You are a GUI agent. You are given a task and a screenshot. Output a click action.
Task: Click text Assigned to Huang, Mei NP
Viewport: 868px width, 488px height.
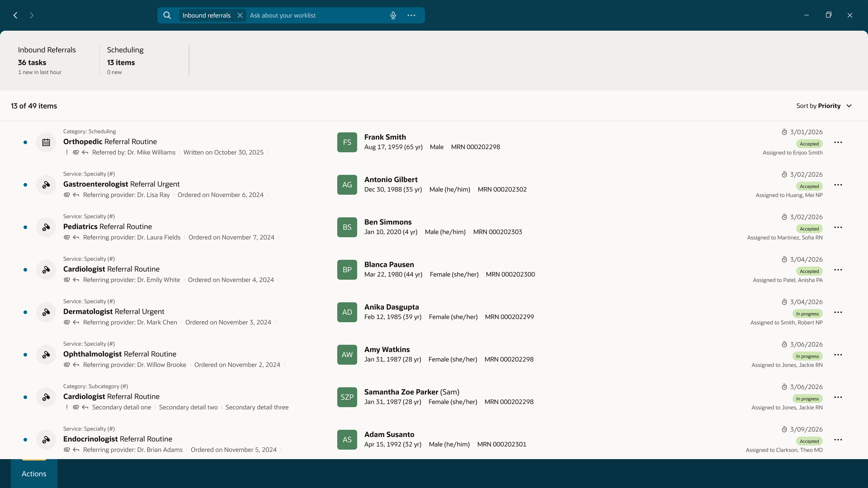pos(789,195)
